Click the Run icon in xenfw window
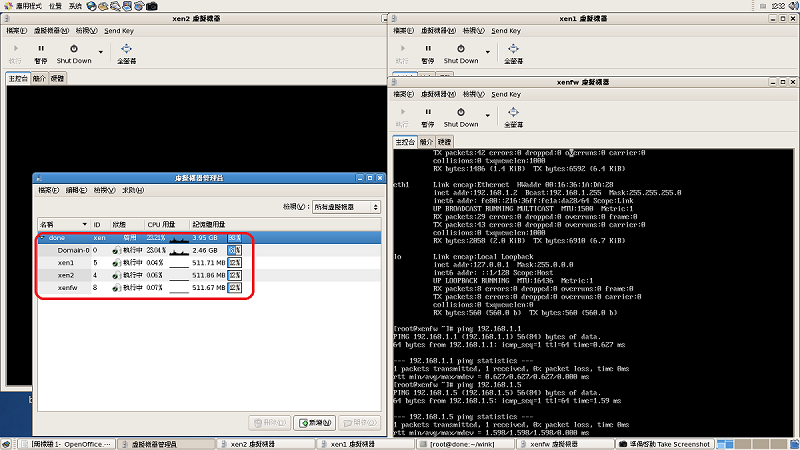 pos(402,117)
